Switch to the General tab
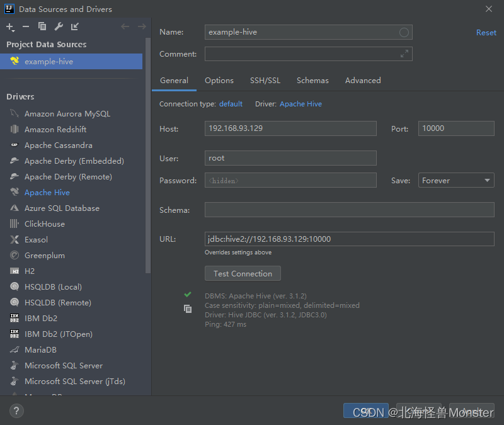The image size is (504, 425). coord(175,81)
